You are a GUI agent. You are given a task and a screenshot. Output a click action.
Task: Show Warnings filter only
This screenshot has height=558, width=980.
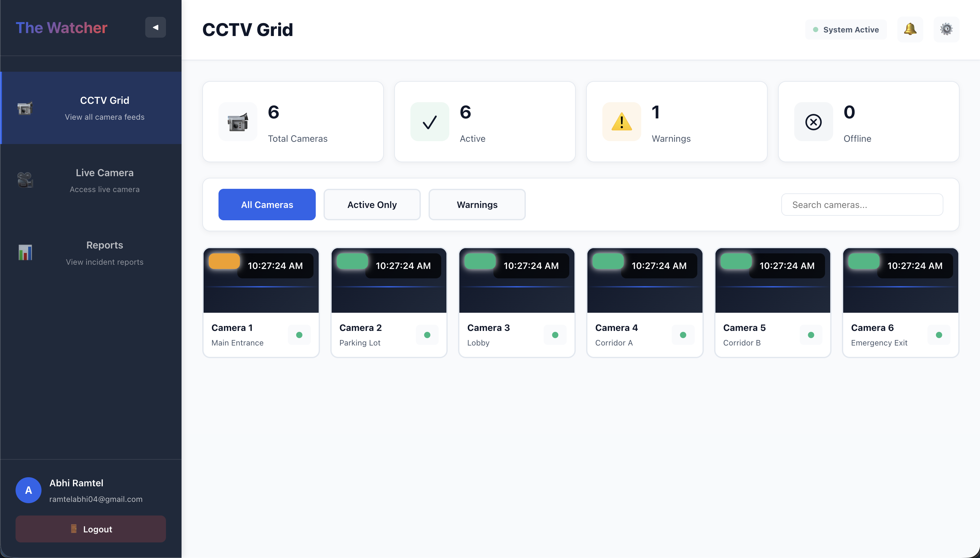(x=477, y=205)
